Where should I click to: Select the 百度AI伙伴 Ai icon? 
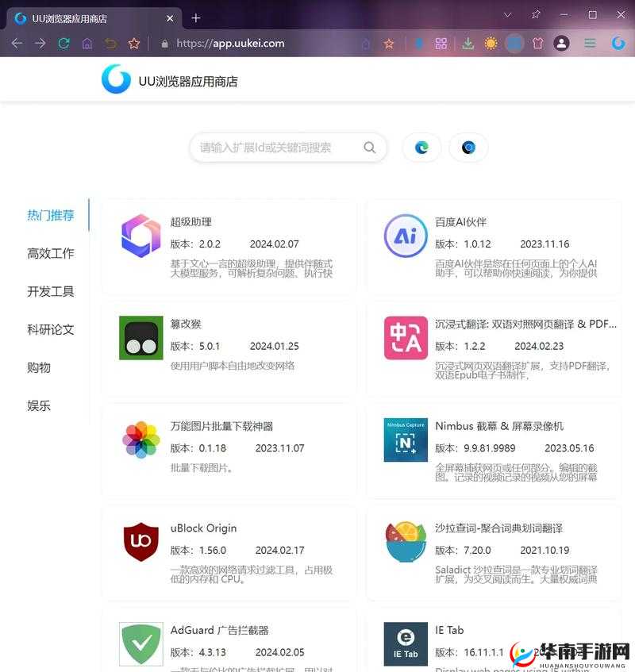tap(405, 235)
